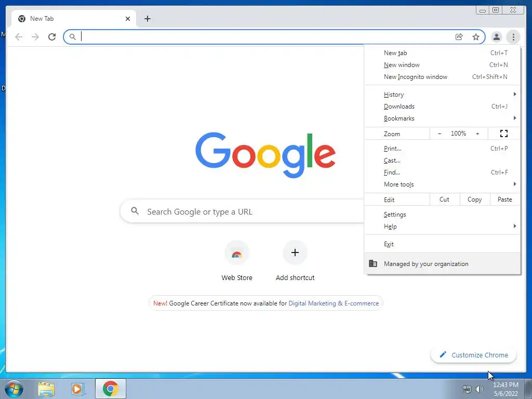Screen dimensions: 532x399
Task: Click the Show desktop strip on taskbar
Action: 528,389
